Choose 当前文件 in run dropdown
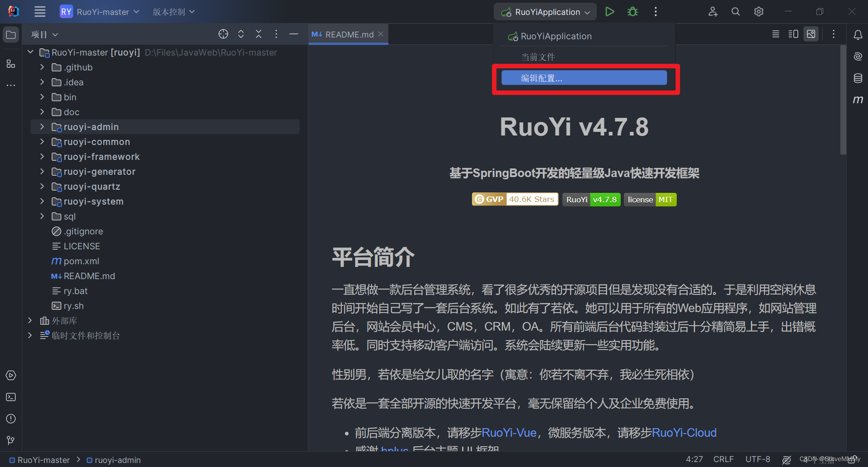Viewport: 868px width, 467px height. coord(584,57)
